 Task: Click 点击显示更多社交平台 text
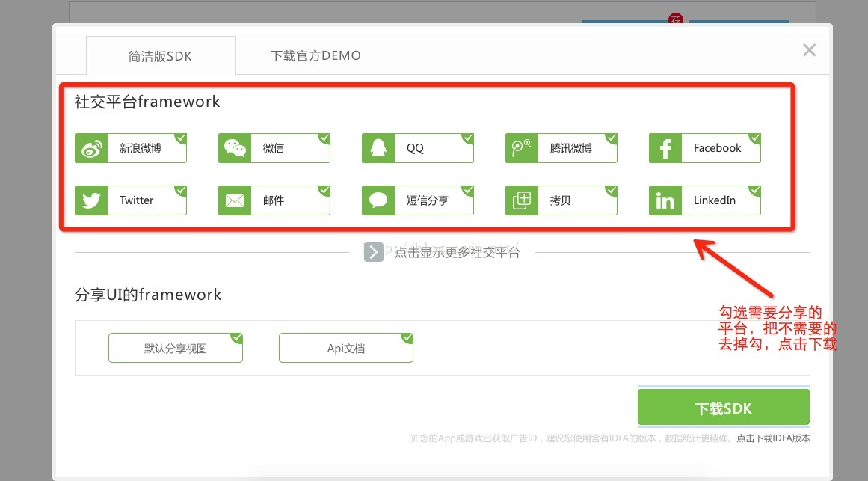(x=458, y=253)
